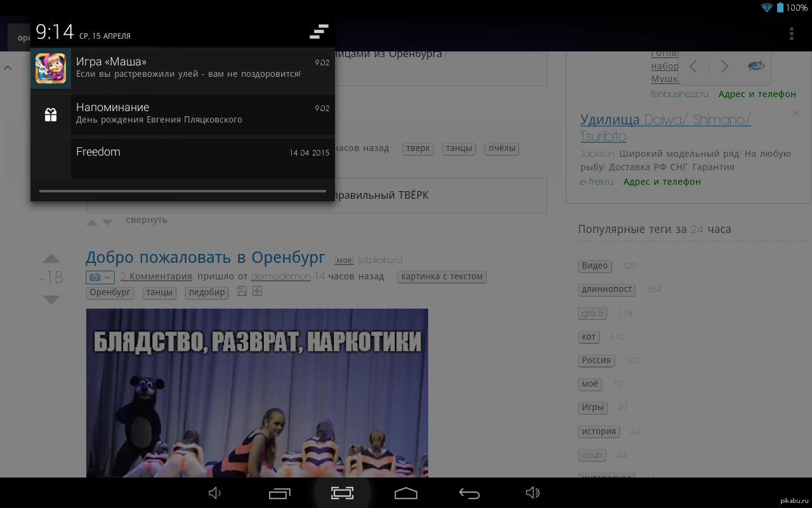Toggle post image with camera icon

click(100, 277)
